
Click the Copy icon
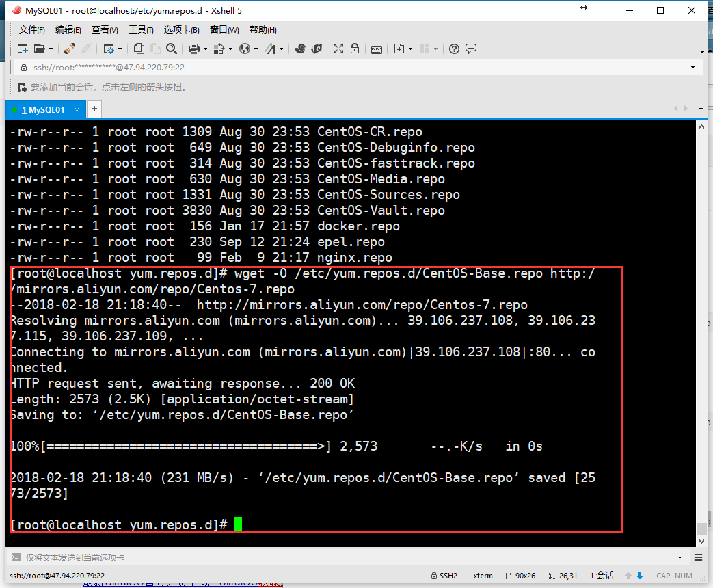point(139,49)
